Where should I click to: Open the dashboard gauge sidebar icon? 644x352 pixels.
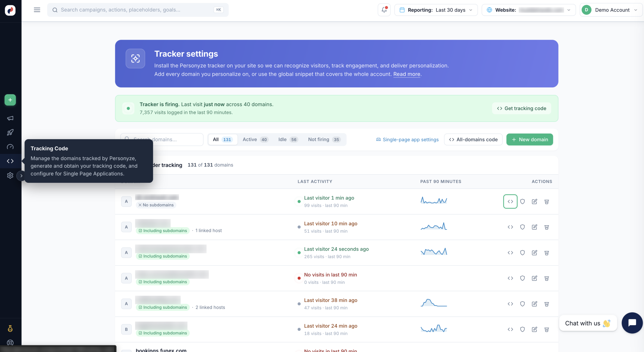pos(10,147)
